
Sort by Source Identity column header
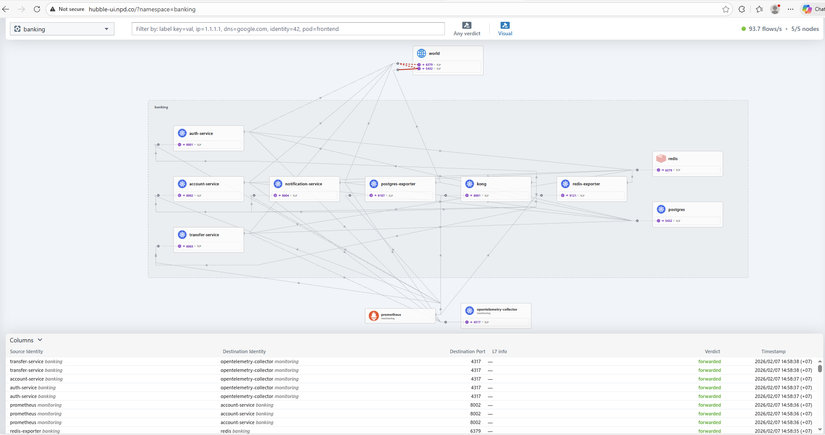coord(26,352)
